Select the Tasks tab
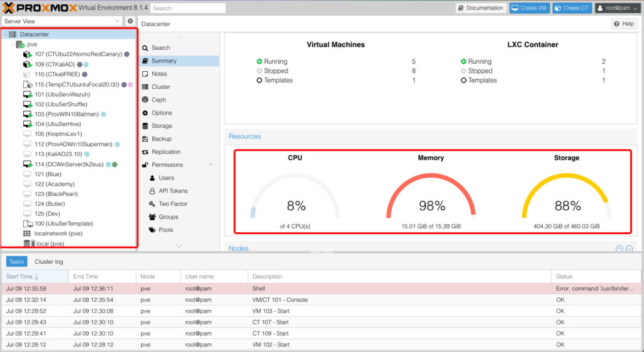 tap(17, 261)
